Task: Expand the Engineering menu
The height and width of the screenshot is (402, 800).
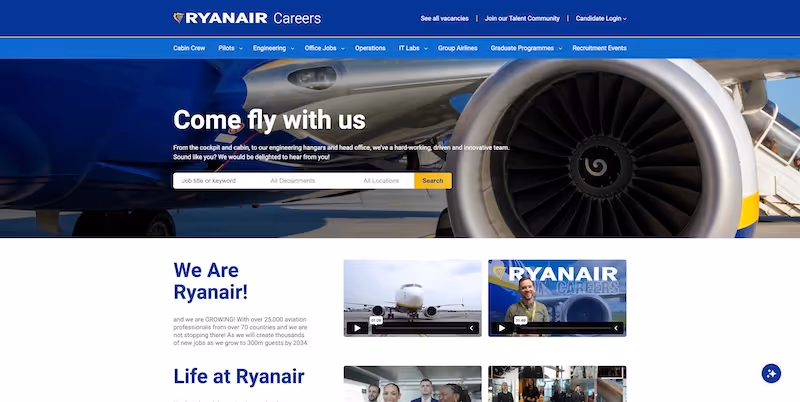Action: [x=273, y=48]
